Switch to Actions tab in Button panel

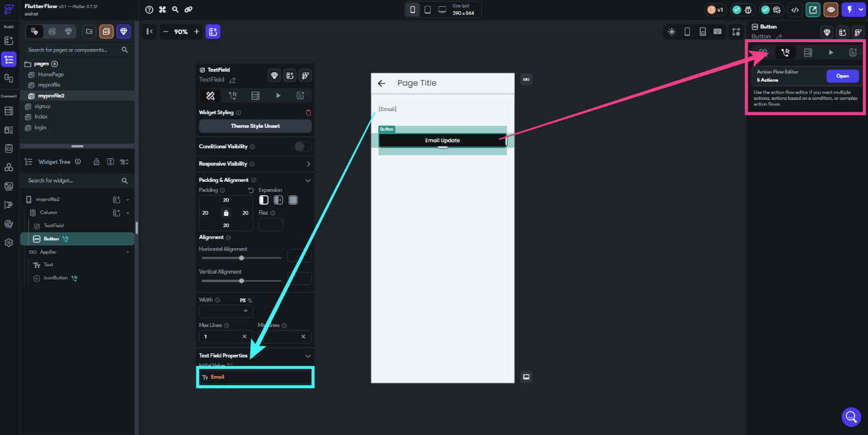(786, 53)
